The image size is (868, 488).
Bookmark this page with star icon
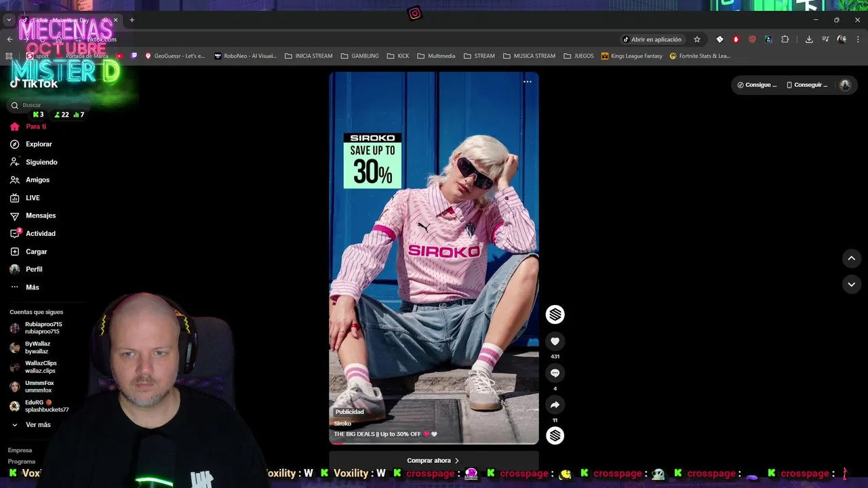pyautogui.click(x=696, y=39)
